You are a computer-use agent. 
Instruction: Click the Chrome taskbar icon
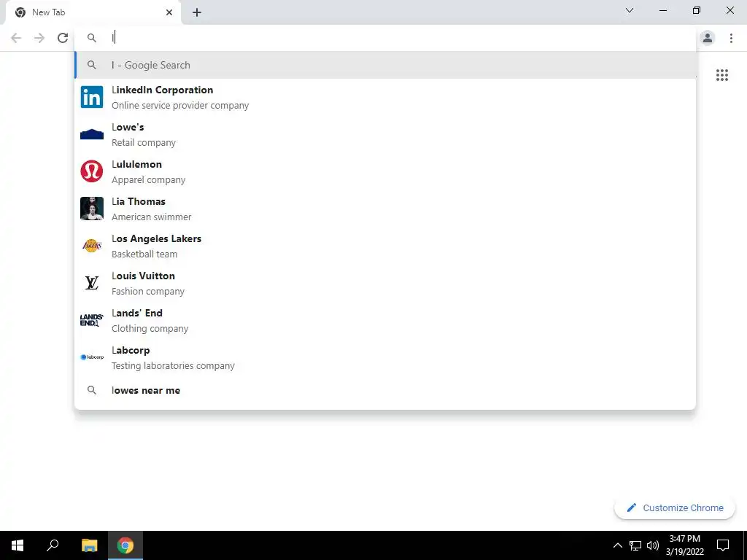(125, 545)
